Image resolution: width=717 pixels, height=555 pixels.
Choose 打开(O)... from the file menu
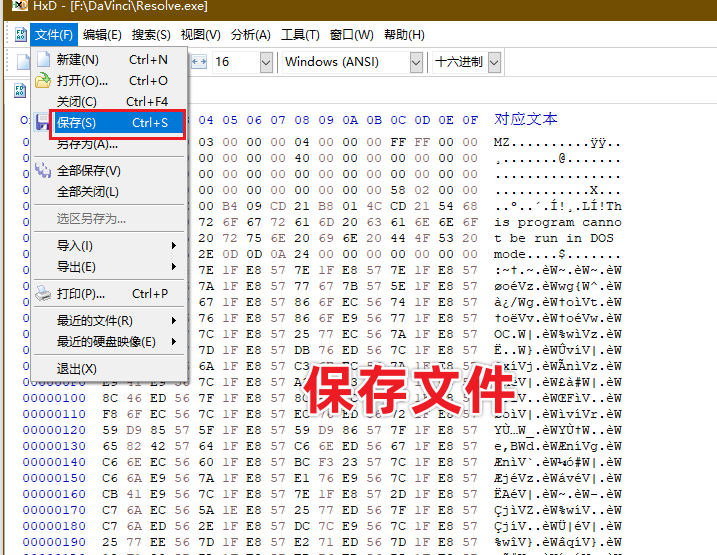click(110, 80)
